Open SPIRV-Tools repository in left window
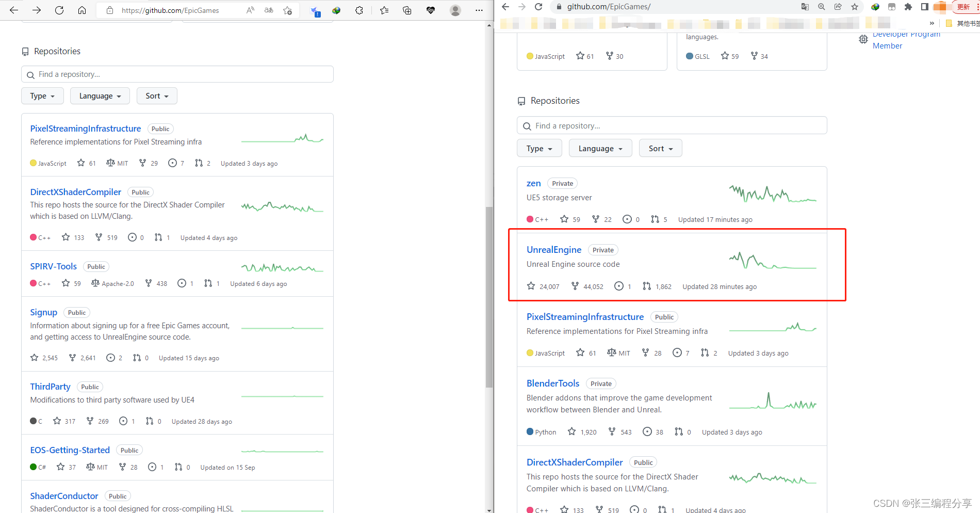Screen dimensions: 980x513 [53, 266]
